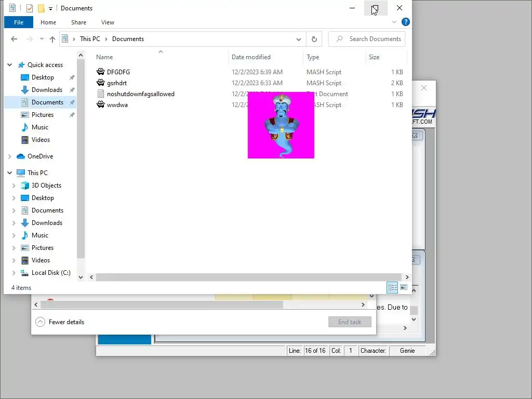Expand the OneDrive tree node

(10, 156)
